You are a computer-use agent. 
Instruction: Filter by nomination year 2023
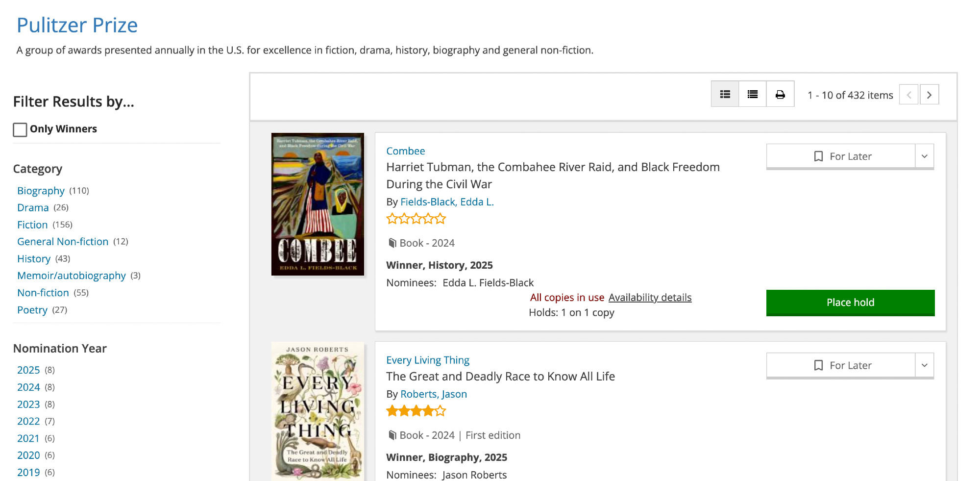[x=28, y=405]
